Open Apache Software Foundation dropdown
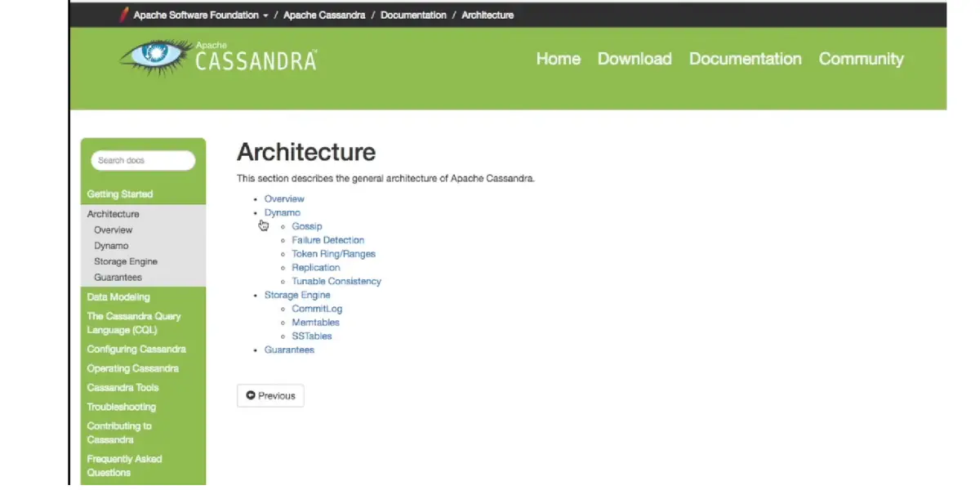Screen dimensions: 980x490 click(x=201, y=15)
